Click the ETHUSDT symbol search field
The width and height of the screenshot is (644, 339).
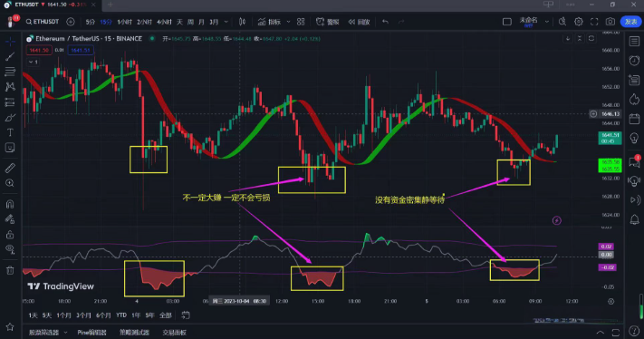pyautogui.click(x=43, y=22)
